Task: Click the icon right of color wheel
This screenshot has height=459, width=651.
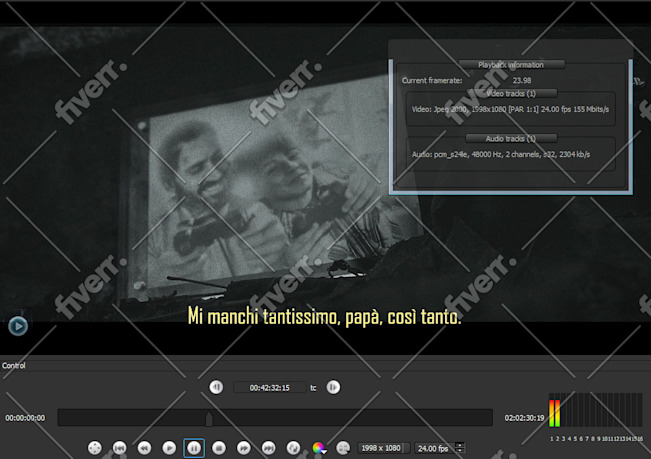Action: (x=343, y=448)
